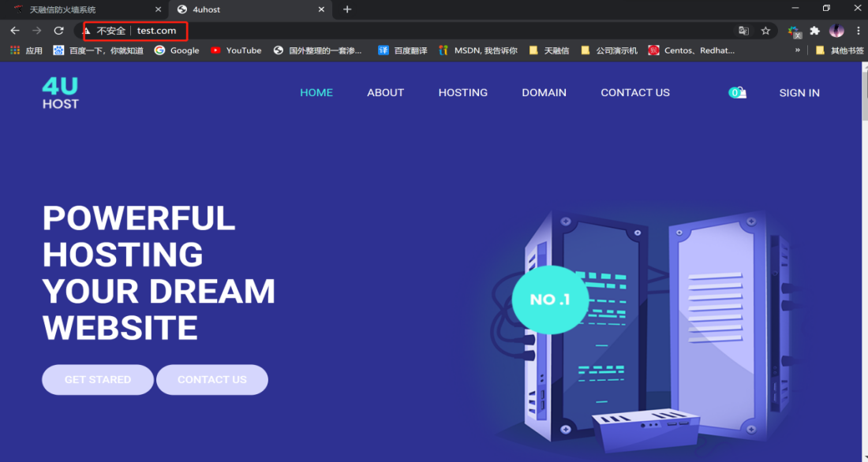Click the test.com address bar
Image resolution: width=868 pixels, height=462 pixels.
click(x=395, y=31)
